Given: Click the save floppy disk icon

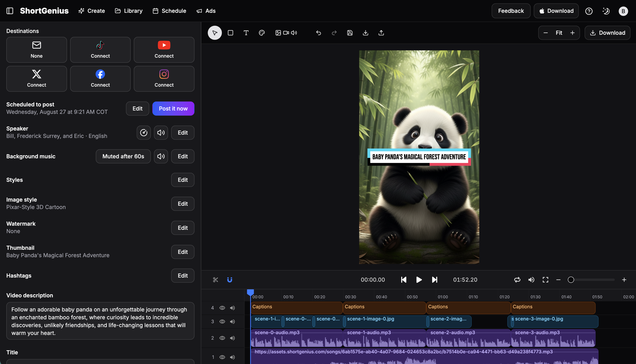Looking at the screenshot, I should click(x=350, y=33).
